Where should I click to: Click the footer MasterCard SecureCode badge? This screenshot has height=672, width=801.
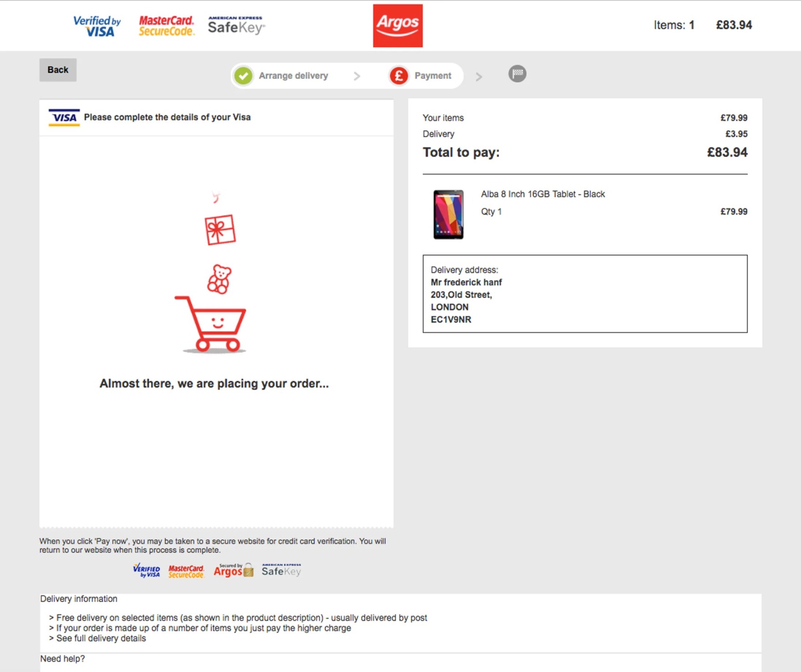(x=186, y=571)
